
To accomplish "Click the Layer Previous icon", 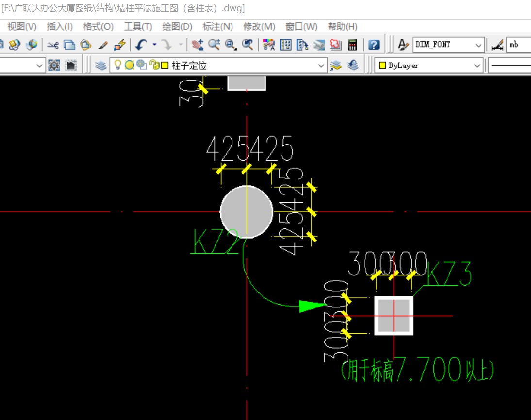I will (352, 65).
